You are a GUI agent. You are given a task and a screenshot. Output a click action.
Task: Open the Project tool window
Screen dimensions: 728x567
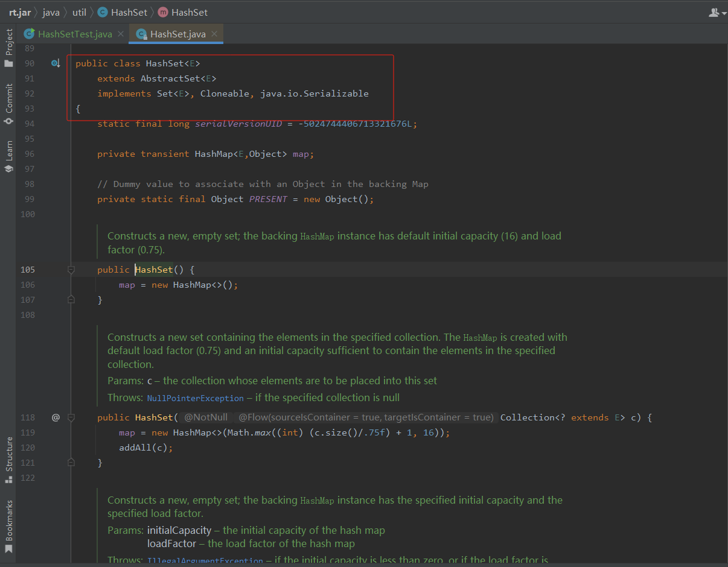(x=8, y=48)
